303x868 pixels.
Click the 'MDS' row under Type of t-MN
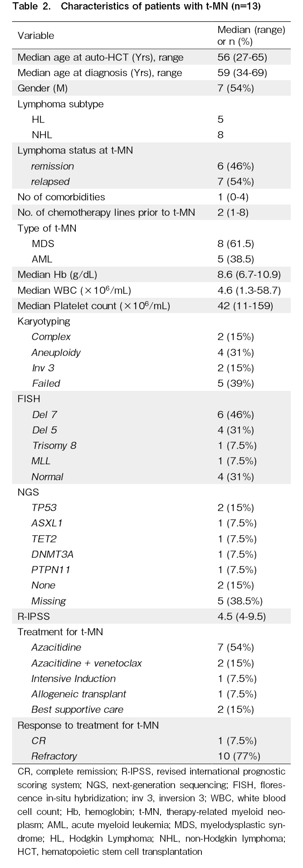(x=43, y=244)
